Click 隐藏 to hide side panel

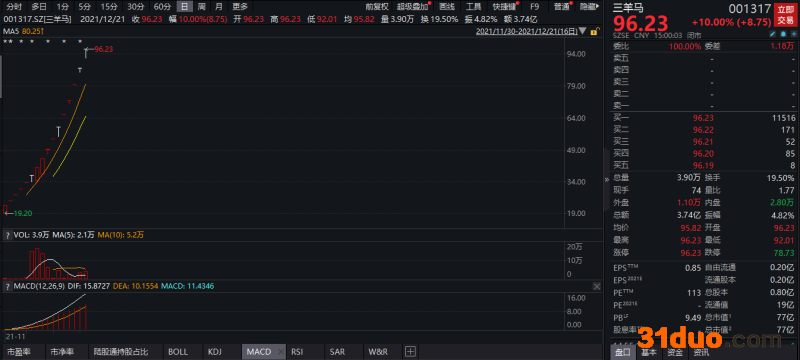click(x=590, y=7)
